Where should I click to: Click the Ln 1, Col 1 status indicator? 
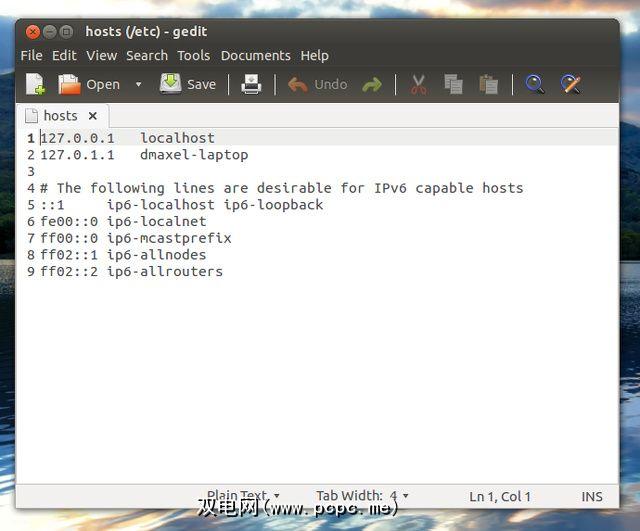pyautogui.click(x=500, y=497)
